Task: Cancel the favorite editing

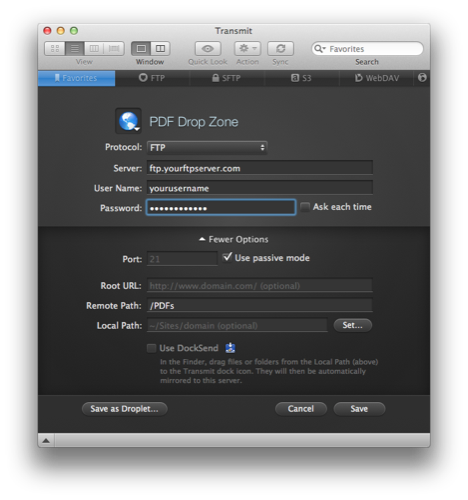Action: [301, 409]
